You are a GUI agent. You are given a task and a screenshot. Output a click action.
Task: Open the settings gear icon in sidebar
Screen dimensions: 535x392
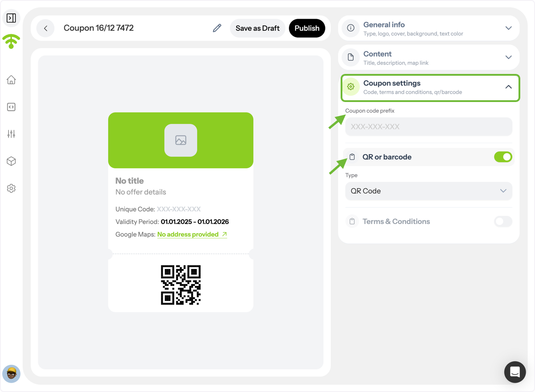pyautogui.click(x=11, y=188)
